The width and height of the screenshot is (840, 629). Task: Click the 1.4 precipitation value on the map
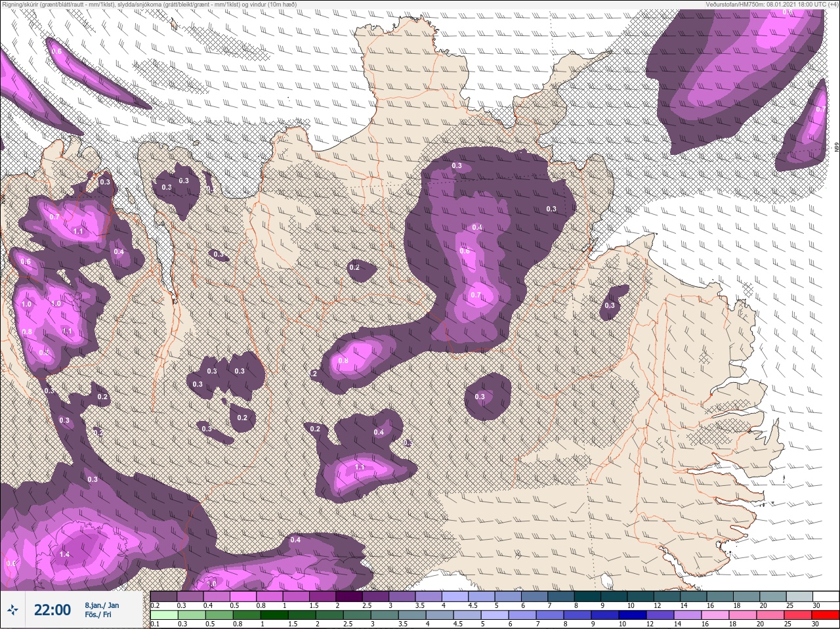pos(64,555)
